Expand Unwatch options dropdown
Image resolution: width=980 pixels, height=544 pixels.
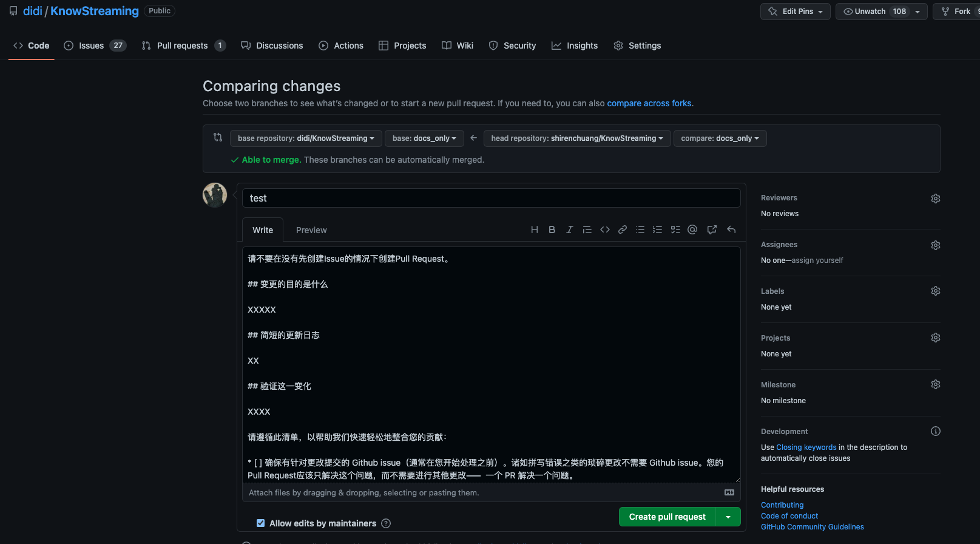917,12
